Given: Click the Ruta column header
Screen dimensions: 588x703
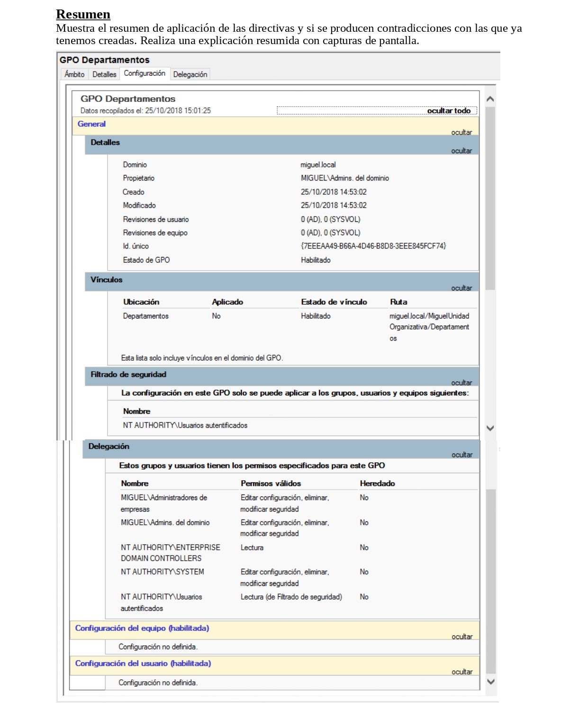Looking at the screenshot, I should click(x=398, y=302).
